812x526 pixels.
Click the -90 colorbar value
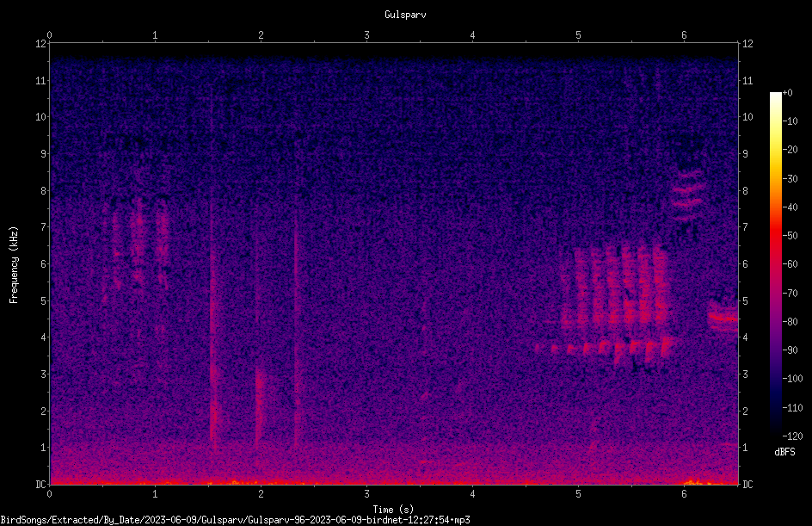pyautogui.click(x=790, y=350)
